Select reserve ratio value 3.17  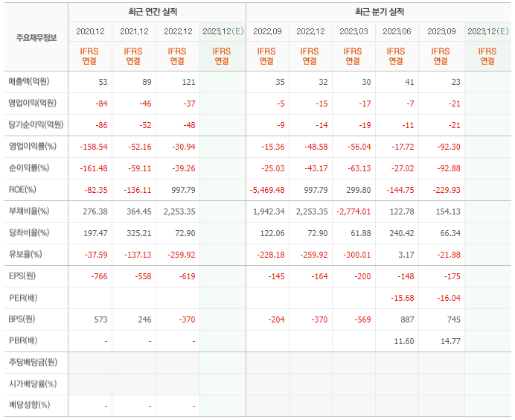pos(406,255)
